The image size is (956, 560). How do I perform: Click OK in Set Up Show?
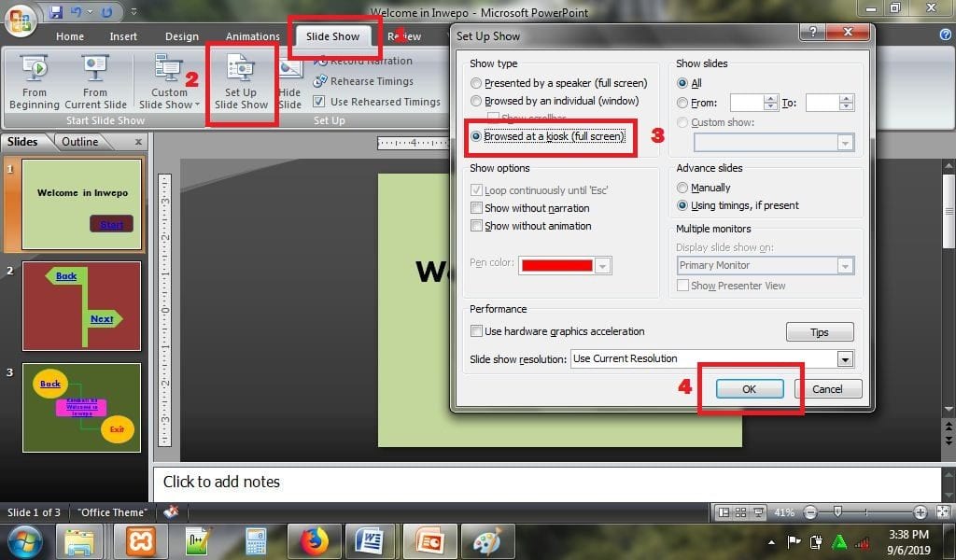(750, 389)
